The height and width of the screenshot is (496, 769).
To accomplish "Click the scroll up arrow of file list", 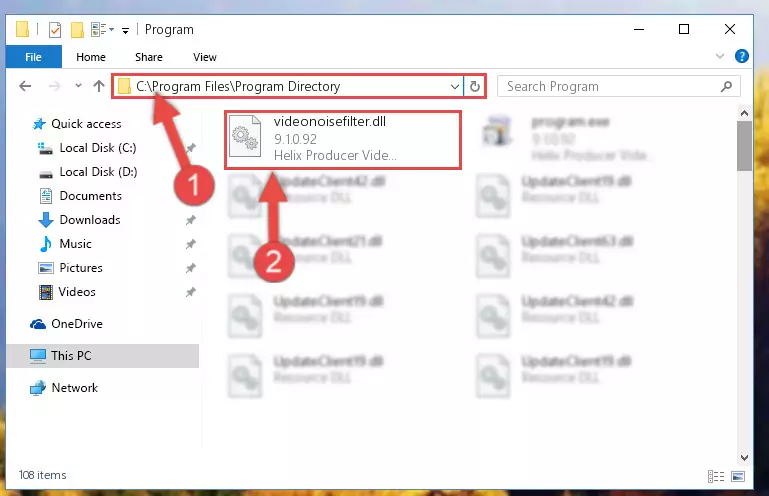I will click(744, 113).
